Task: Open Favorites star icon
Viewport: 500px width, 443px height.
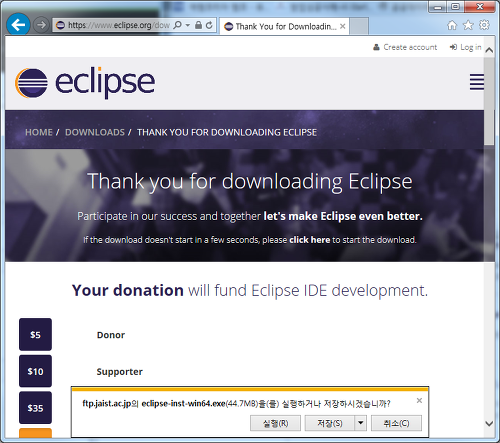Action: pos(468,25)
